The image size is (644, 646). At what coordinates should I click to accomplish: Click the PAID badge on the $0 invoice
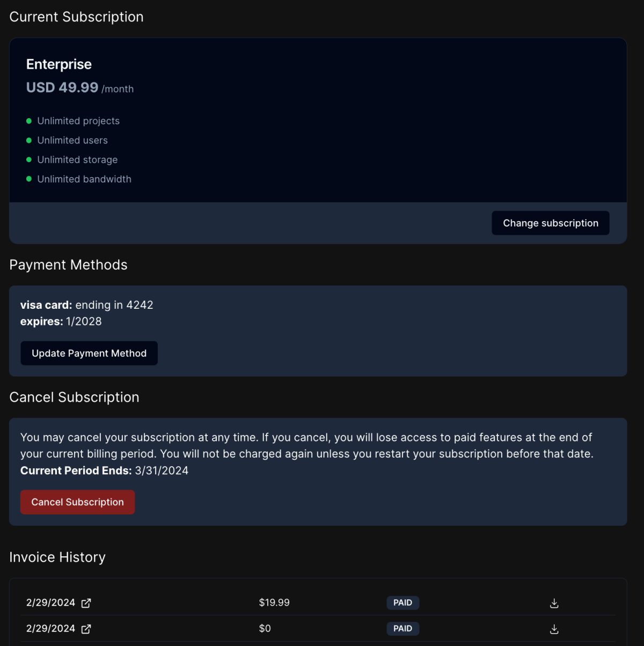402,628
